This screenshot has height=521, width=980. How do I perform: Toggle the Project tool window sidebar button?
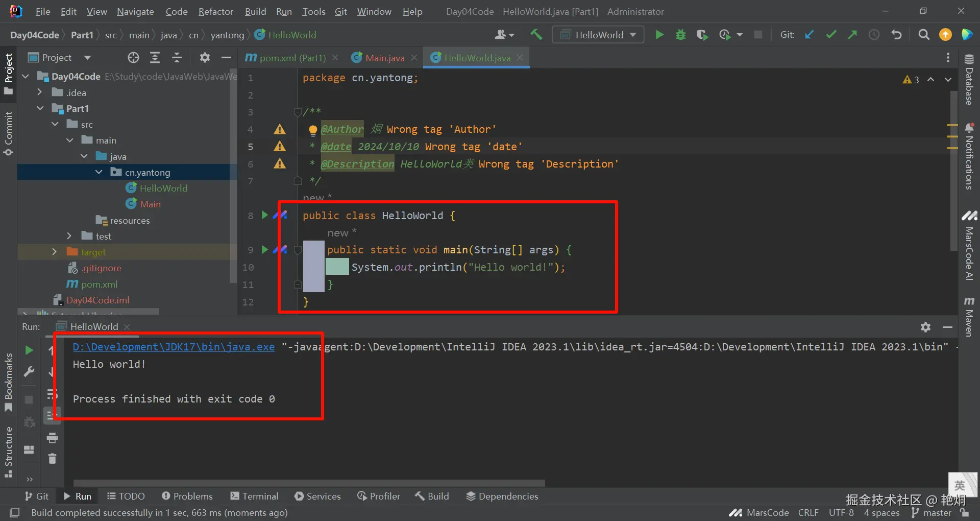pos(8,74)
